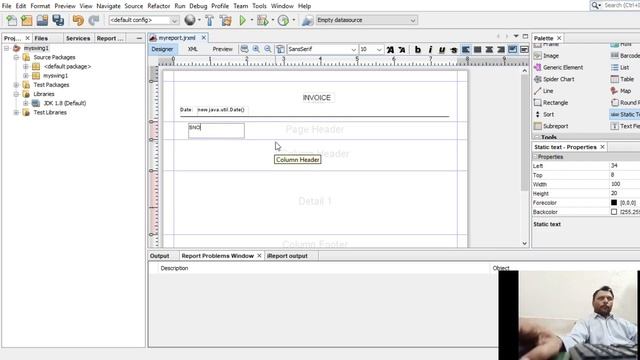640x360 pixels.
Task: Click the New Project toolbar icon
Action: pyautogui.click(x=27, y=20)
